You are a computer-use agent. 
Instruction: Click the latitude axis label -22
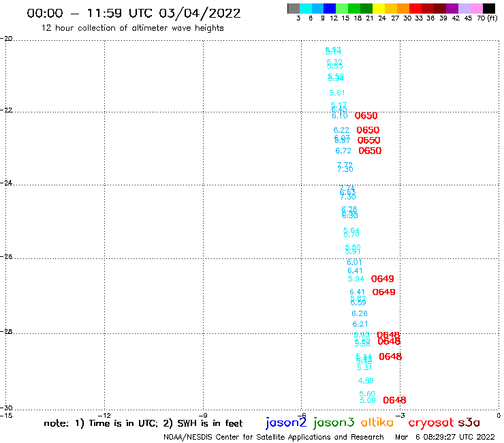(x=6, y=110)
